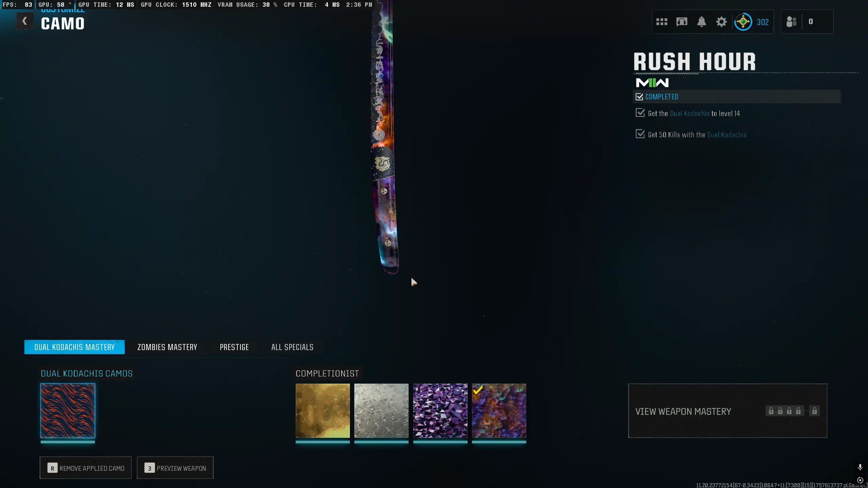Click the MWII game logo
Image resolution: width=868 pixels, height=488 pixels.
tap(652, 83)
